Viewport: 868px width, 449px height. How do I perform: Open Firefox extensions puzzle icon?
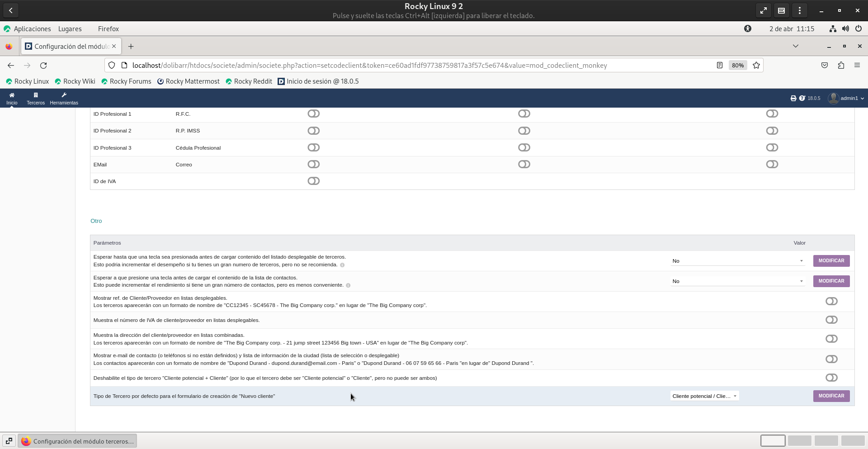coord(841,65)
